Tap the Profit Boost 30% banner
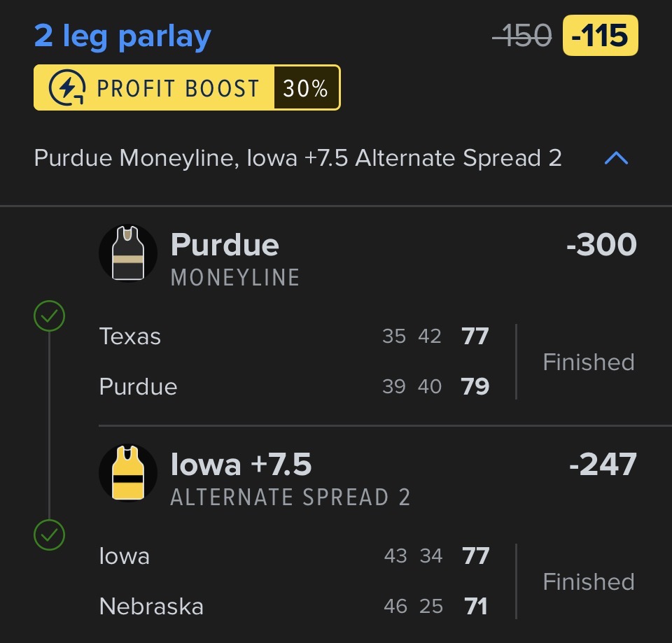The image size is (672, 643). coord(187,88)
